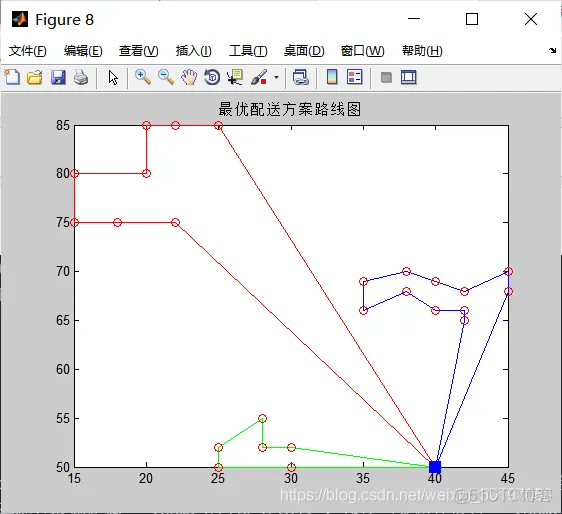Click the MATLAB logo in title bar

coord(20,19)
